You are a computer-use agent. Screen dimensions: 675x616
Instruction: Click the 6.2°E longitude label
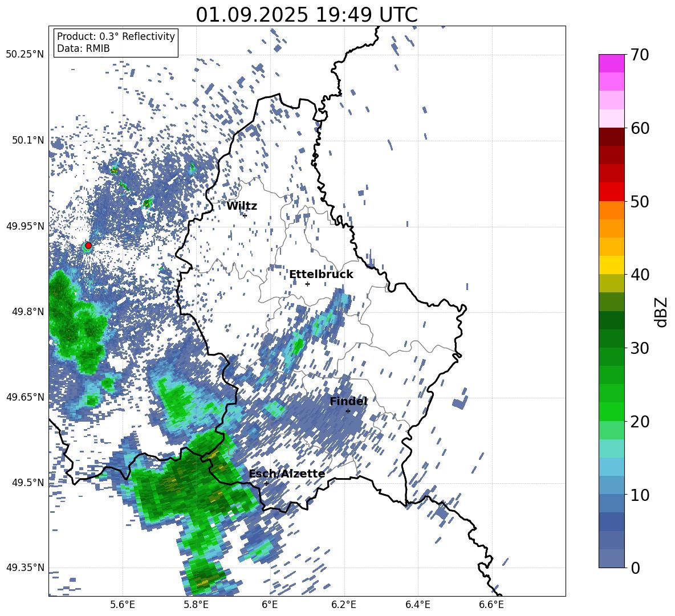pos(344,605)
